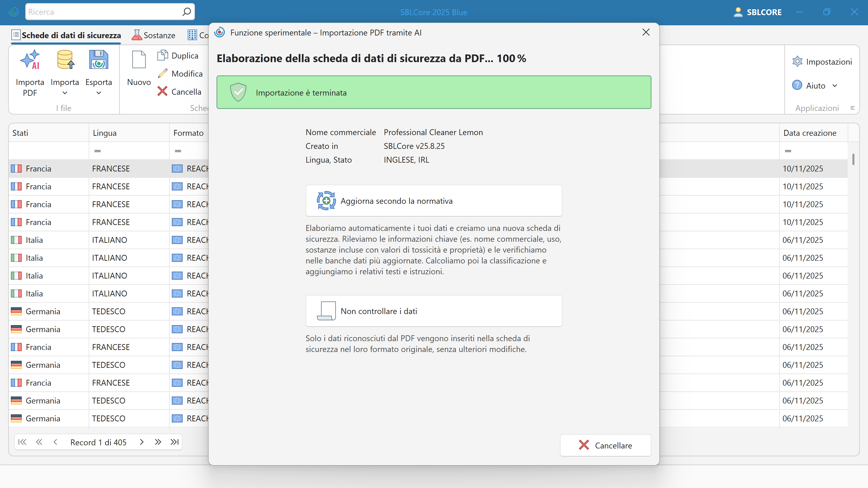This screenshot has height=488, width=868.
Task: Go to the last record page
Action: point(175,442)
